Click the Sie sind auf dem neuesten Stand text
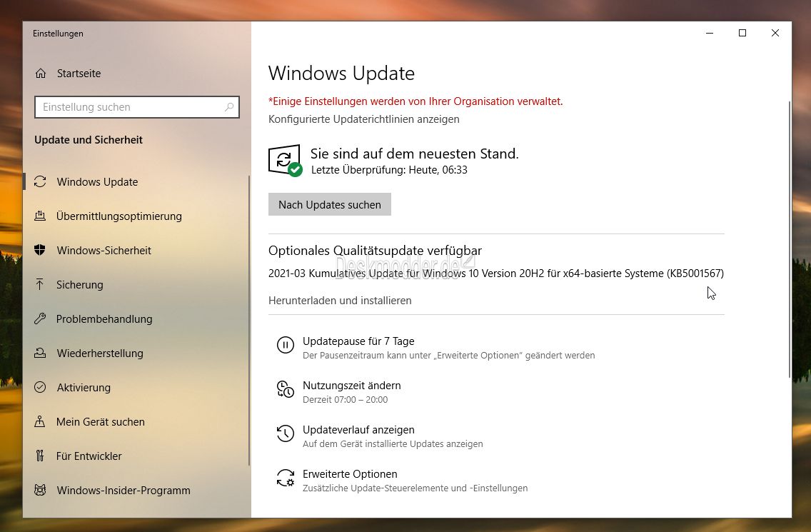 (414, 154)
